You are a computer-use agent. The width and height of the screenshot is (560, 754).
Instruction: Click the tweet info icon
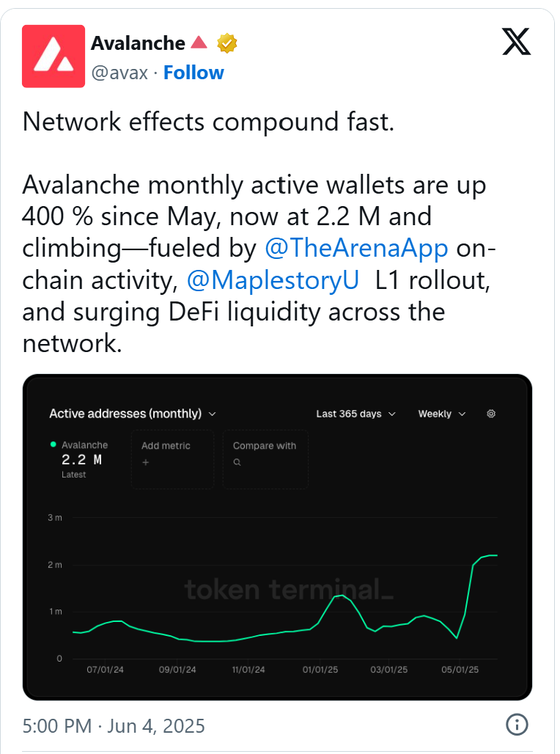pyautogui.click(x=517, y=725)
